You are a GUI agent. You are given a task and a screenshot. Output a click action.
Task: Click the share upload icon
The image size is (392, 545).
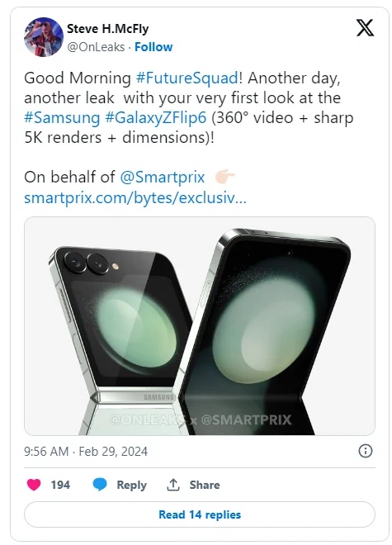coord(173,485)
